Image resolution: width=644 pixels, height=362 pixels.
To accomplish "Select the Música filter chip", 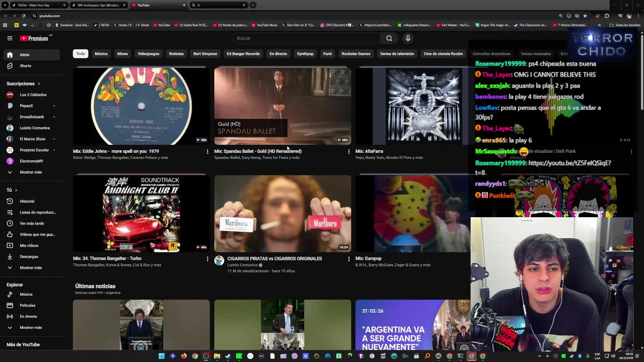I will click(101, 54).
